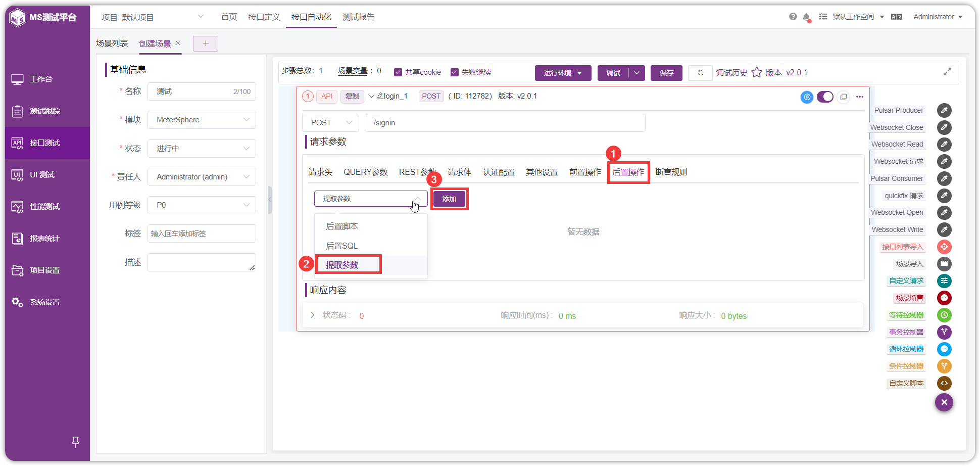Open 调试历史 link
This screenshot has width=980, height=466.
click(x=731, y=73)
